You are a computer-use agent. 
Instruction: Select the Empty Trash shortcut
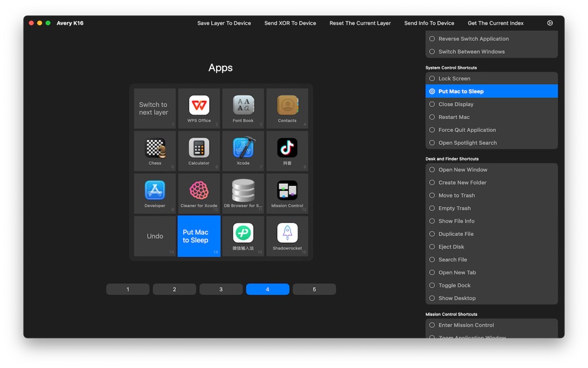coord(491,208)
